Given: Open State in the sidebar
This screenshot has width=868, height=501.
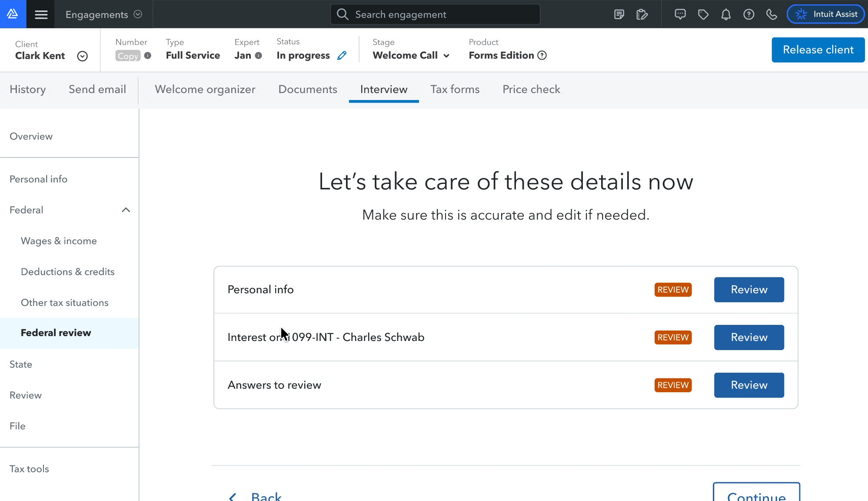Looking at the screenshot, I should (x=21, y=364).
